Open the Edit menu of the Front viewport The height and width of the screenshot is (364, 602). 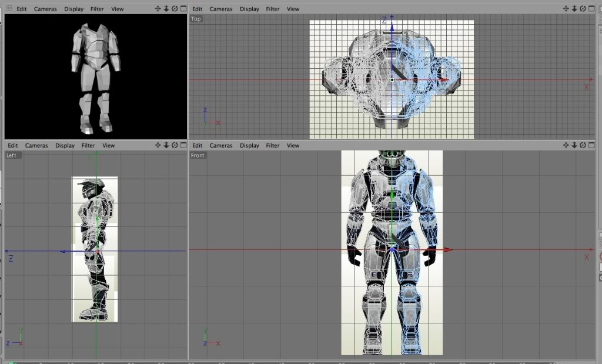(197, 145)
